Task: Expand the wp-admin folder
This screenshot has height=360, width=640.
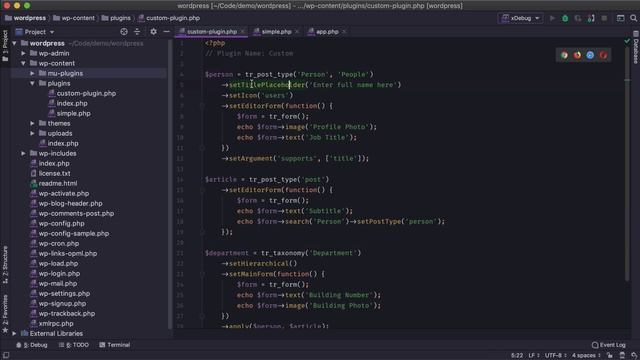Action: [23, 53]
